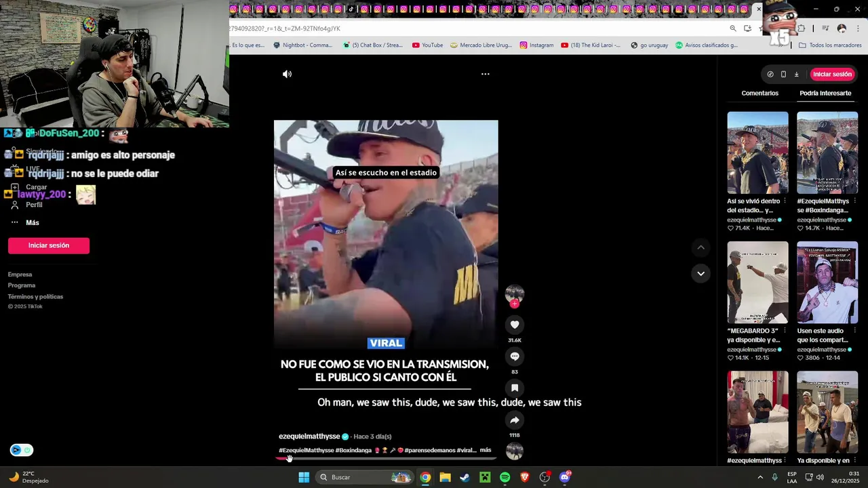Close the active Chrome tab
Image resolution: width=868 pixels, height=488 pixels.
click(x=759, y=9)
